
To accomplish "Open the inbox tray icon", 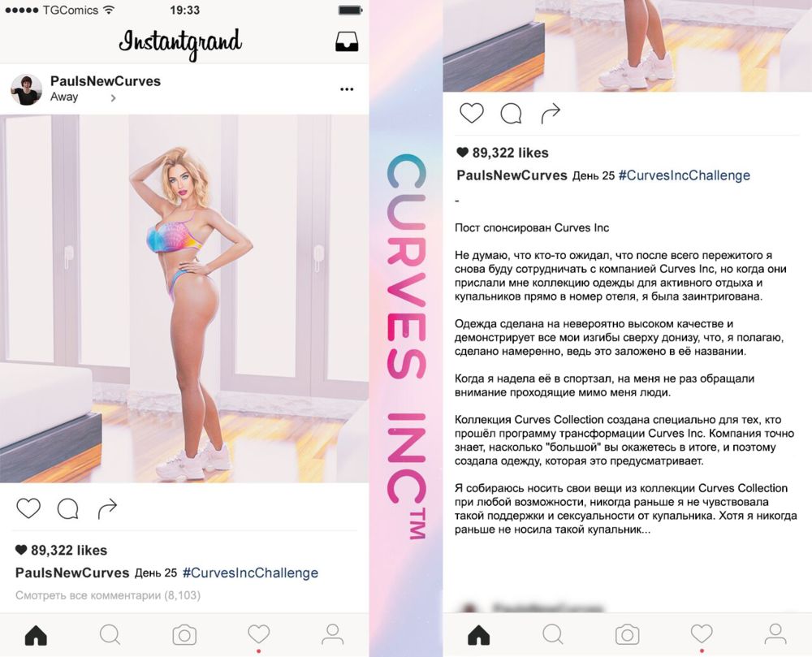I will coord(347,42).
